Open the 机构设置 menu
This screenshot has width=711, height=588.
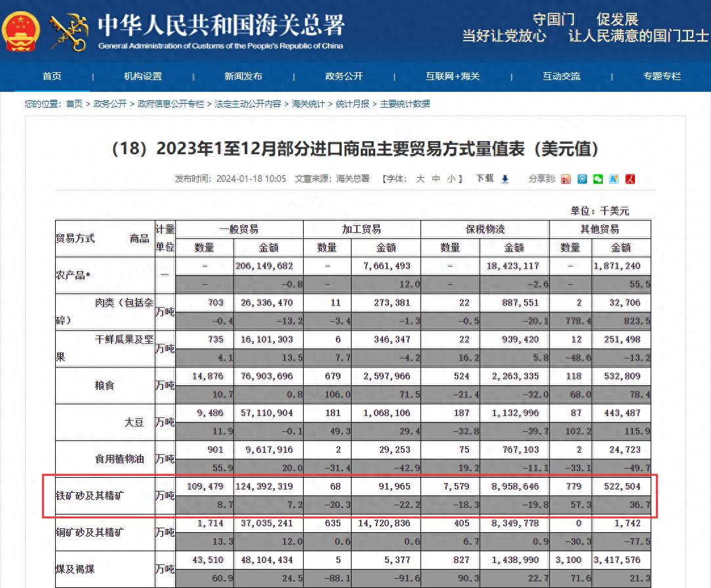(142, 76)
